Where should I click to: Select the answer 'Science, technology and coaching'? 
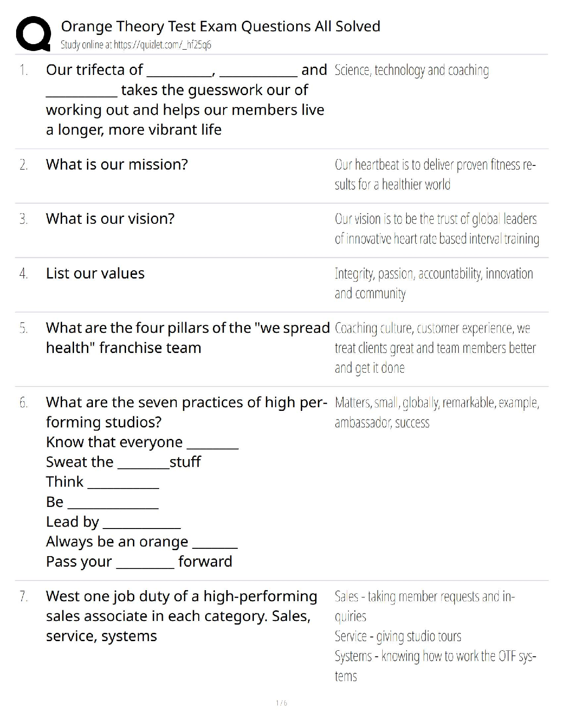point(412,70)
